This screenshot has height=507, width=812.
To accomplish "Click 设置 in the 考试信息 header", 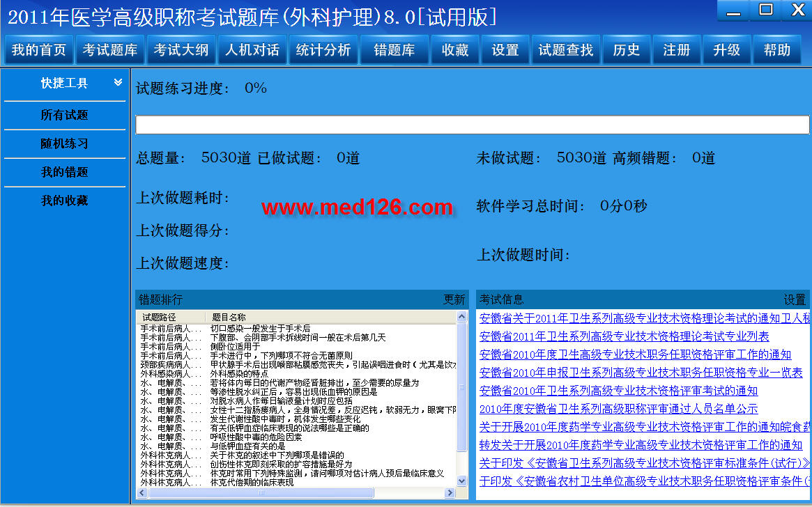I will coord(795,299).
